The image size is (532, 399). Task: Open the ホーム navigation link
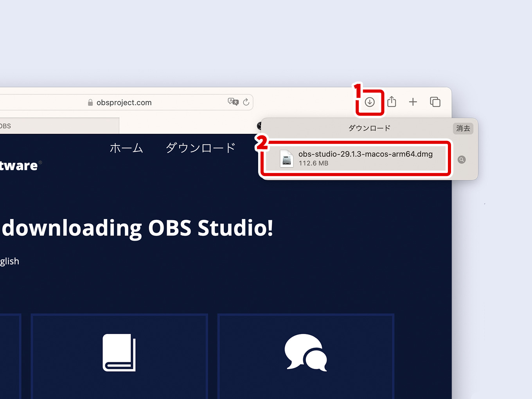click(x=126, y=148)
